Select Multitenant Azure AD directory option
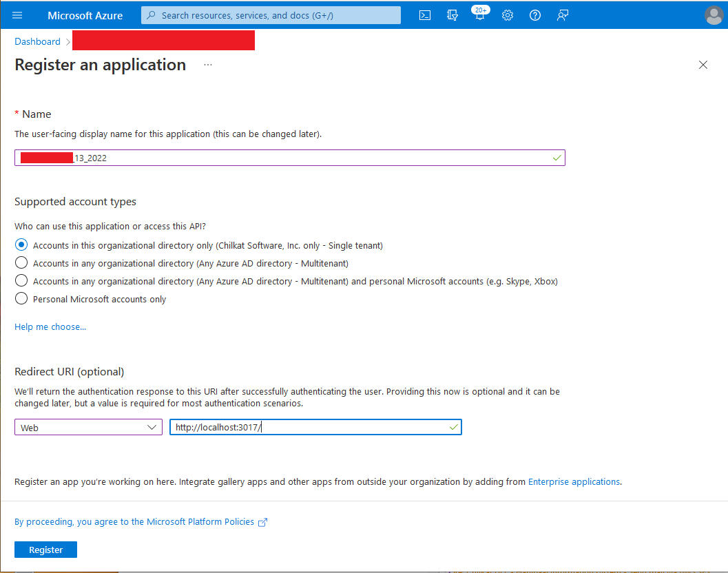 (21, 263)
